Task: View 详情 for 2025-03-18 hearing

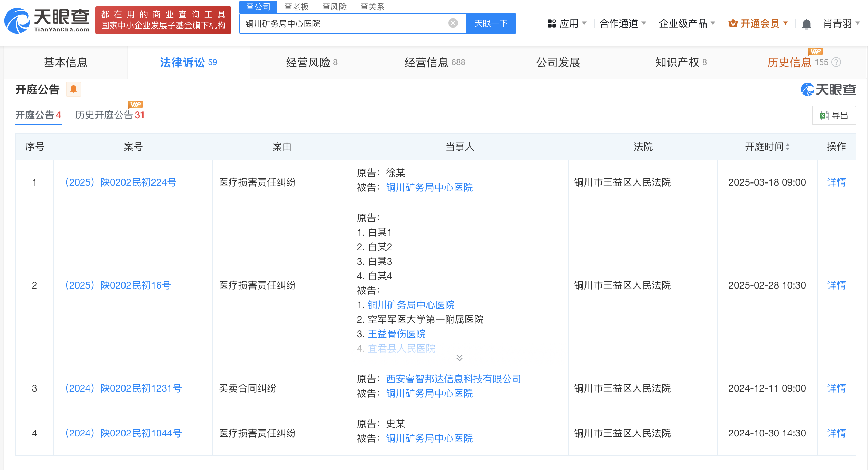Action: click(x=836, y=182)
